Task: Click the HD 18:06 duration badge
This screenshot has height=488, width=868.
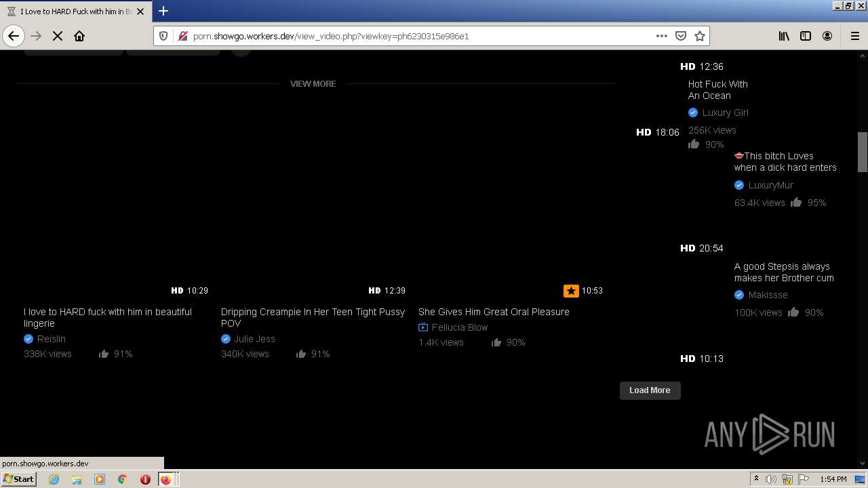Action: pyautogui.click(x=657, y=132)
